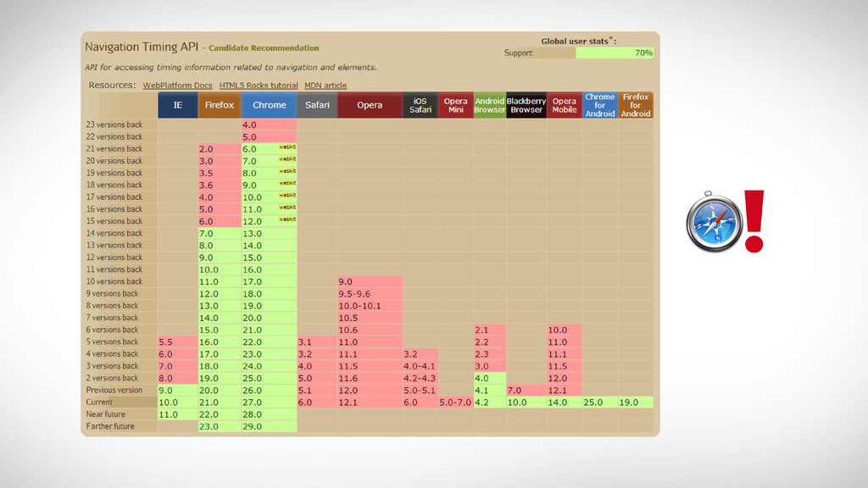Select the Blackberry Browser column header
The width and height of the screenshot is (868, 488).
526,105
